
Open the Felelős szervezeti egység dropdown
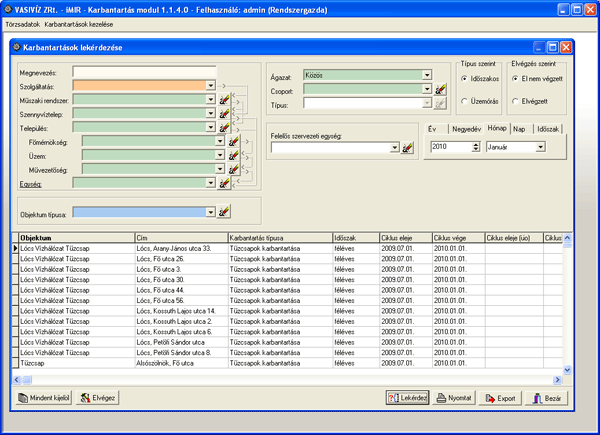[395, 147]
